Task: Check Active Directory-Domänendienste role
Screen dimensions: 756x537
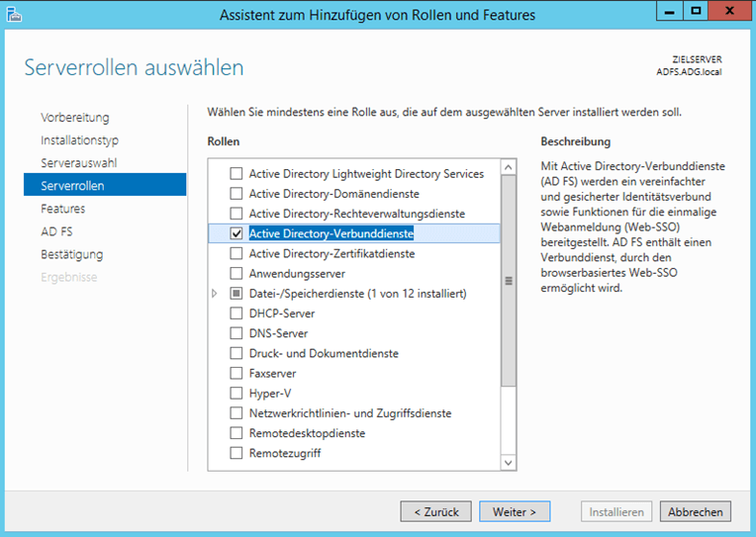Action: click(x=236, y=194)
